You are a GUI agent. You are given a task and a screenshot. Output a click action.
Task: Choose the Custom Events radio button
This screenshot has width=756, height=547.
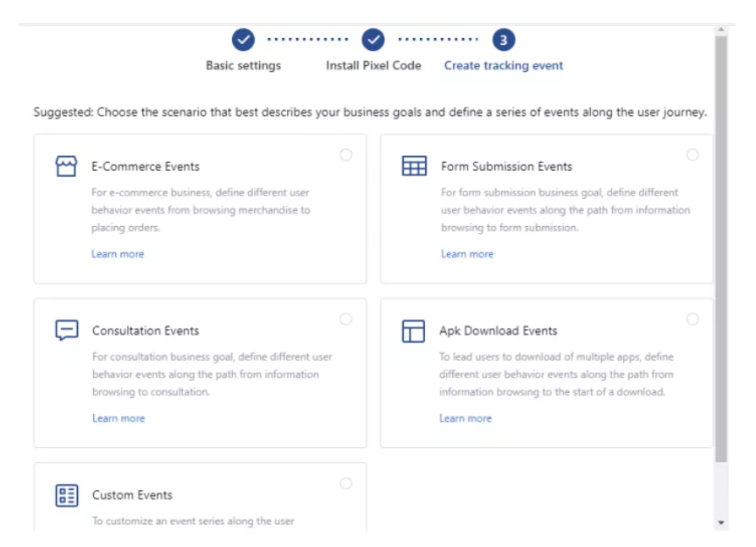(x=346, y=483)
